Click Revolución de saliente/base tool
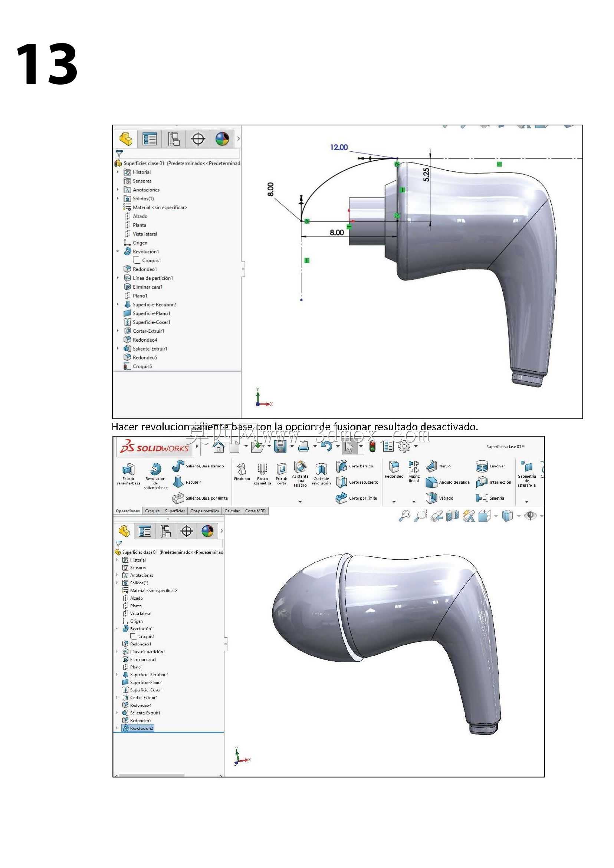Screen dimensions: 614x868 pos(155,476)
